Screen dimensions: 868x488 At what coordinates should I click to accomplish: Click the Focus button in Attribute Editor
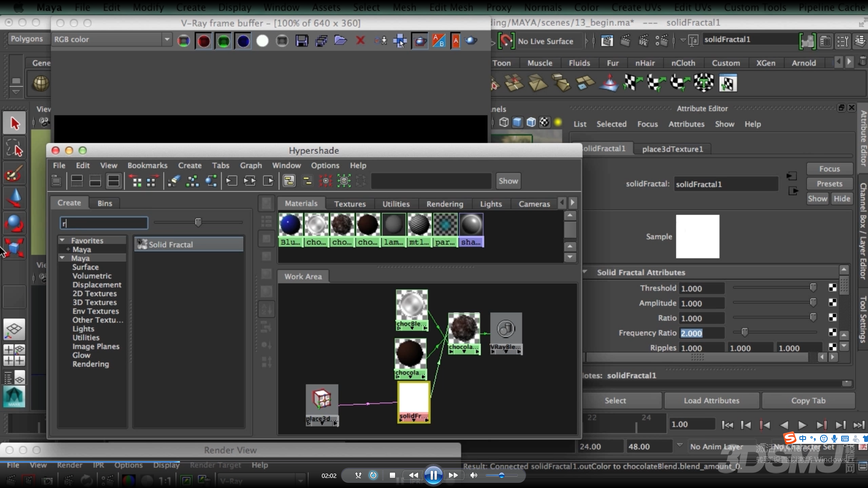coord(829,168)
